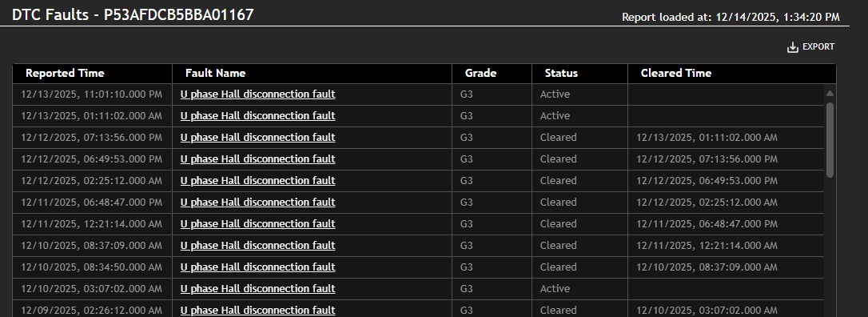Click the EXPORT button label
Viewport: 868px width, 317px height.
[818, 47]
